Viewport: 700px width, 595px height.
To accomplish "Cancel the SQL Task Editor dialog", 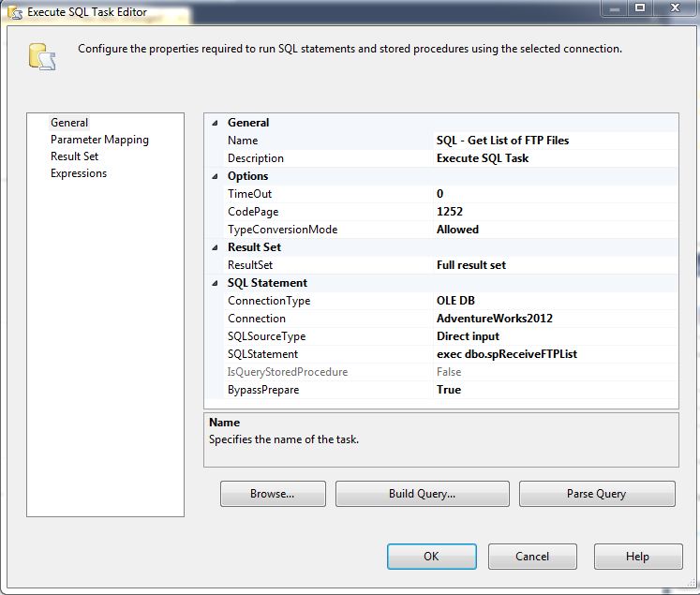I will coord(532,557).
